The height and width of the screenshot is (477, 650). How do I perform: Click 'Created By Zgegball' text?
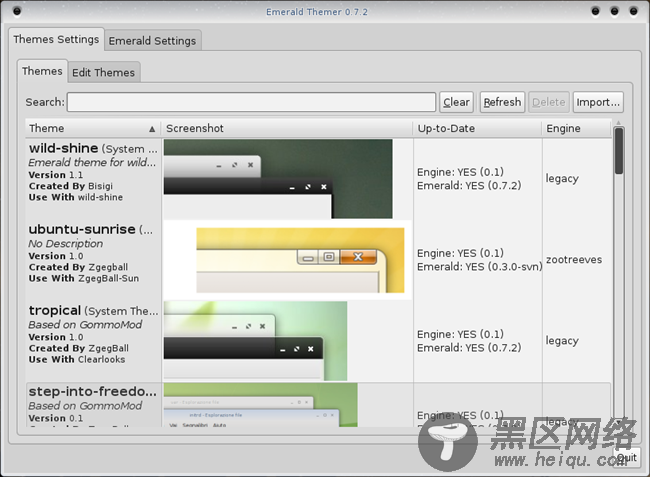[x=78, y=267]
